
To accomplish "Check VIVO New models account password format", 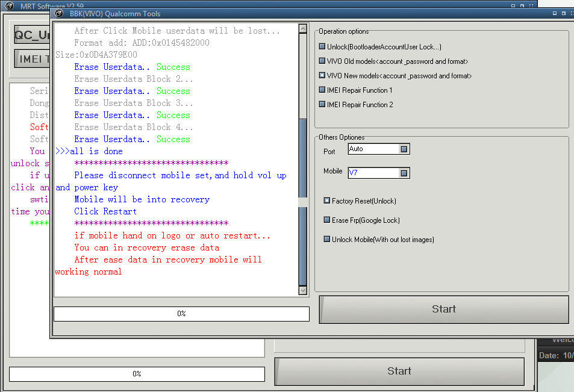I will tap(322, 75).
